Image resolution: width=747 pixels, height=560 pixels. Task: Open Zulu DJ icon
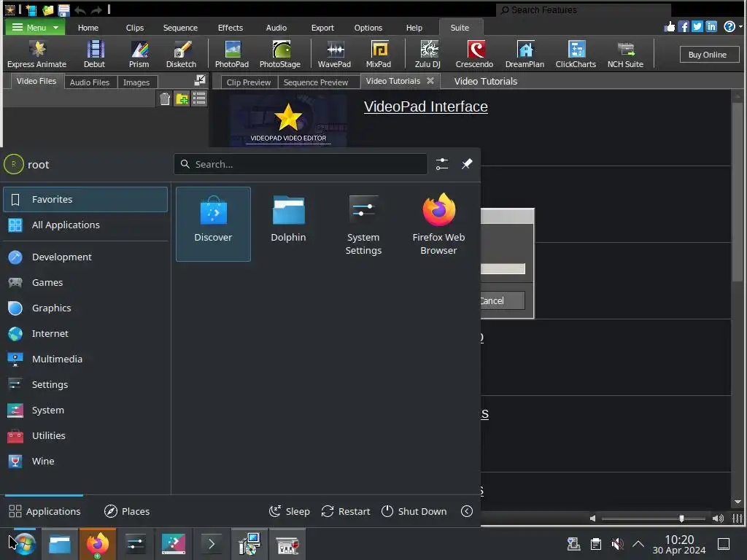(427, 54)
